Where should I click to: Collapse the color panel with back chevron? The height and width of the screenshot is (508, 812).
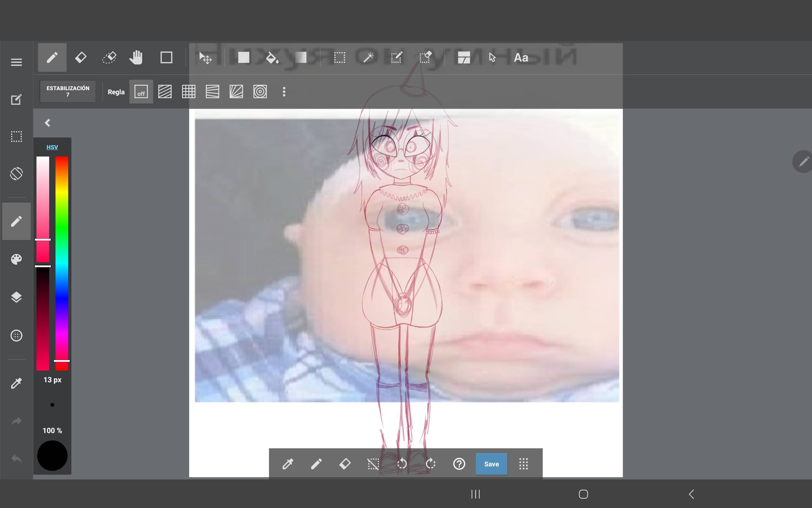pos(48,123)
